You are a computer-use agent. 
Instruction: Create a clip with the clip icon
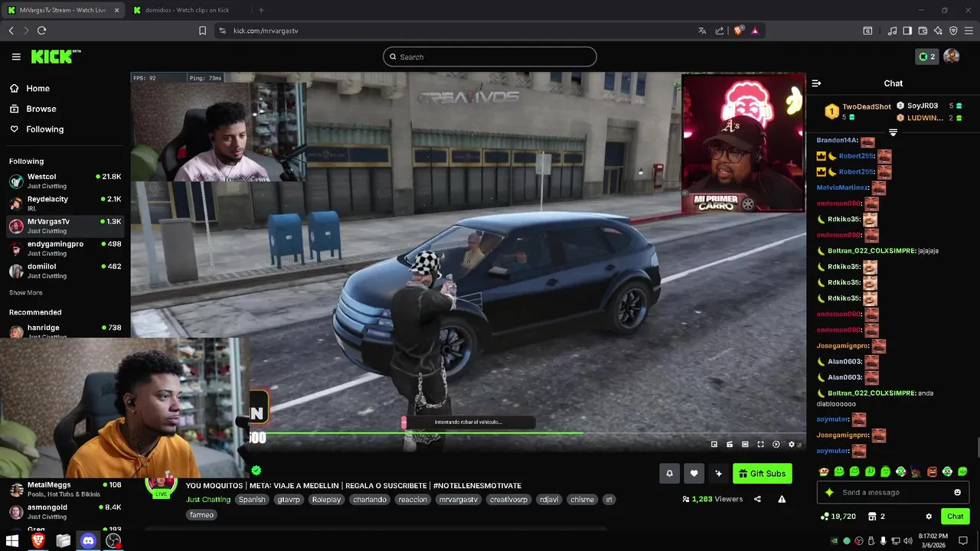[x=730, y=445]
